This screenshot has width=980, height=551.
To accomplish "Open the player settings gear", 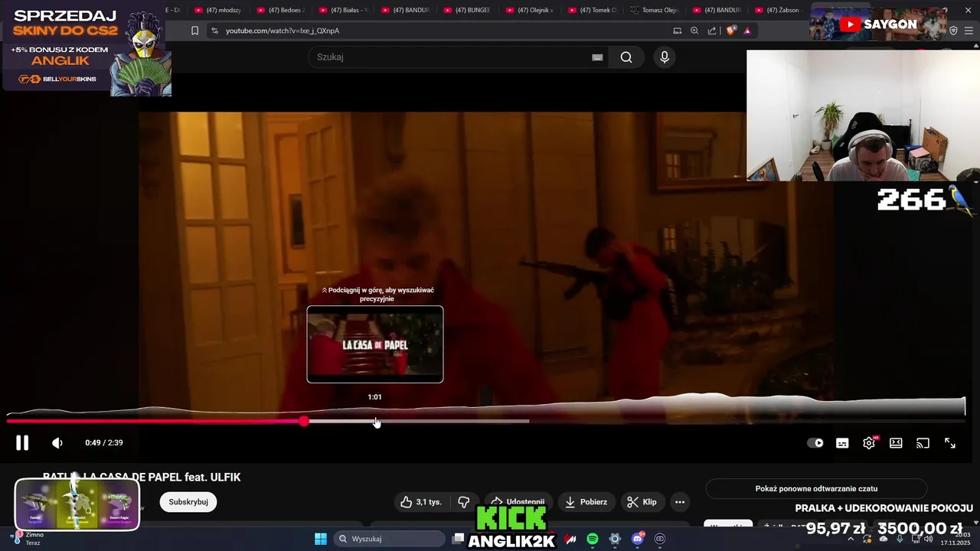I will click(x=869, y=443).
